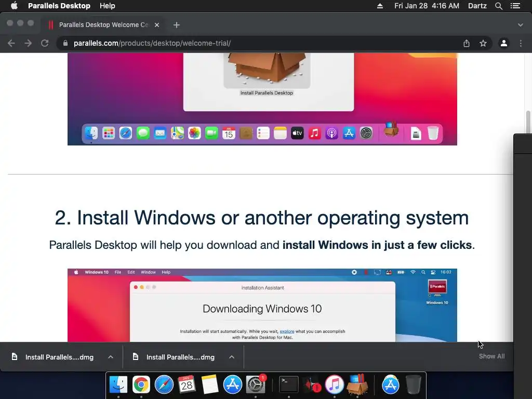Click the Downloading Windows 10 screenshot image

(262, 305)
